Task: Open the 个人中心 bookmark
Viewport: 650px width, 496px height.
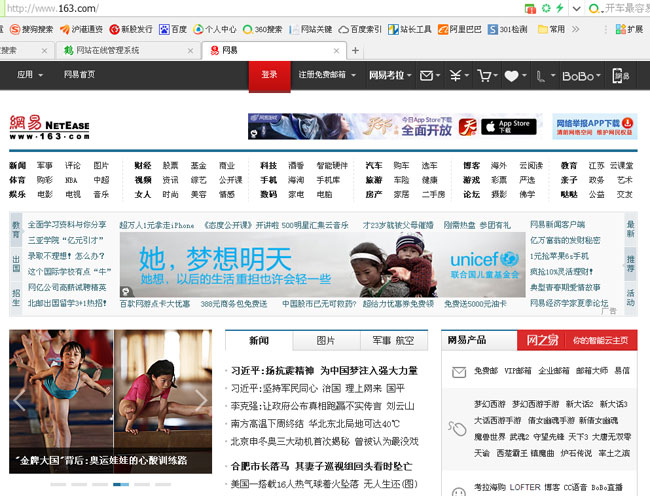Action: [x=215, y=29]
